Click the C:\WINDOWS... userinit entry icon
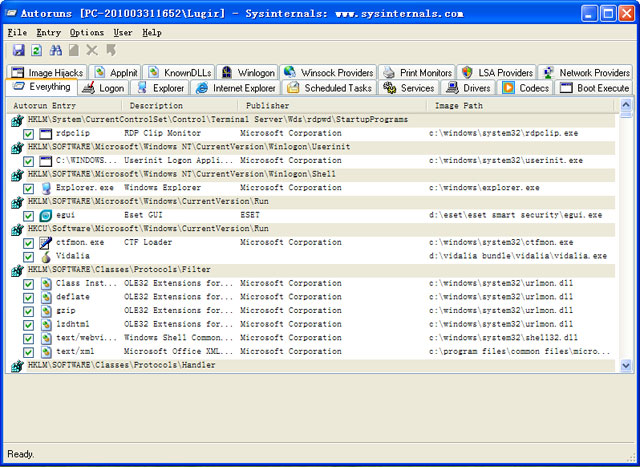The width and height of the screenshot is (640, 467). click(46, 161)
